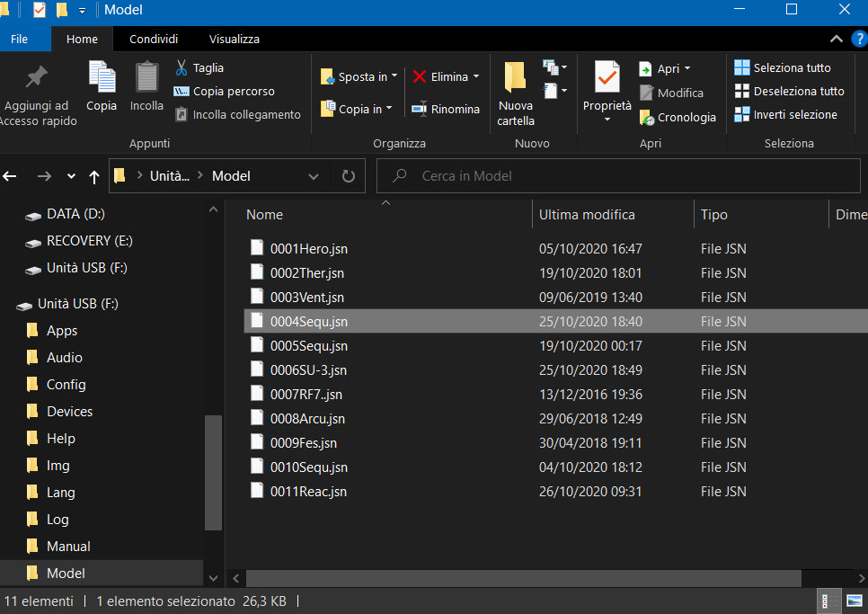Open the Nuovo elemento icon dropdown

click(x=555, y=67)
